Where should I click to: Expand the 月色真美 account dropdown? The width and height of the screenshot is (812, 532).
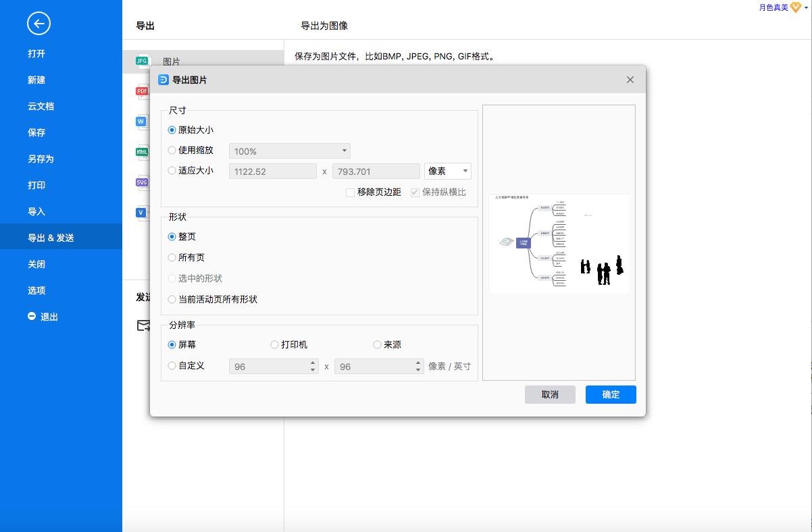click(807, 8)
